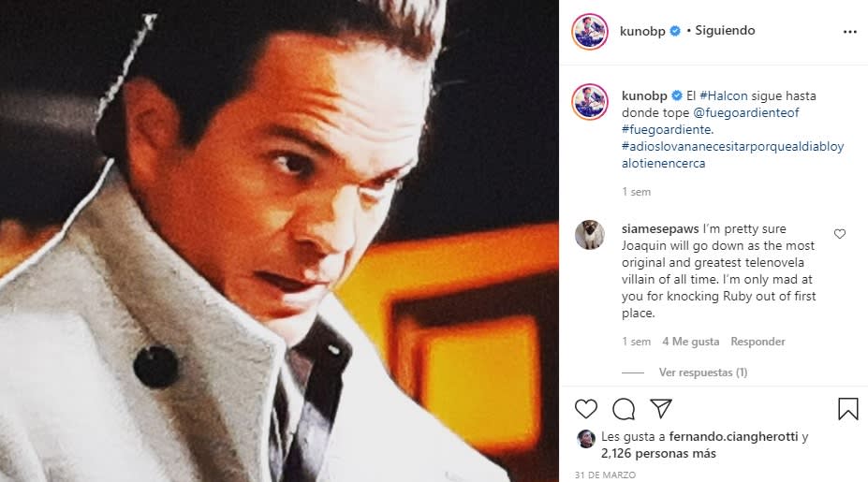868x482 pixels.
Task: Click the kunobp username in the header
Action: coord(642,31)
